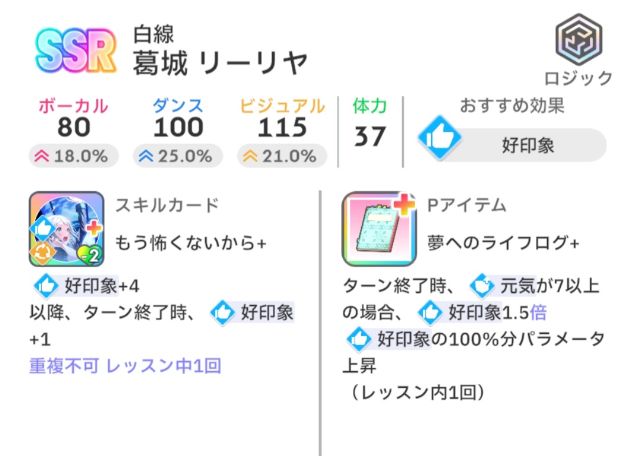Click thumbs-up icon in おすすめ効果 pill
640x456 pixels.
point(439,142)
